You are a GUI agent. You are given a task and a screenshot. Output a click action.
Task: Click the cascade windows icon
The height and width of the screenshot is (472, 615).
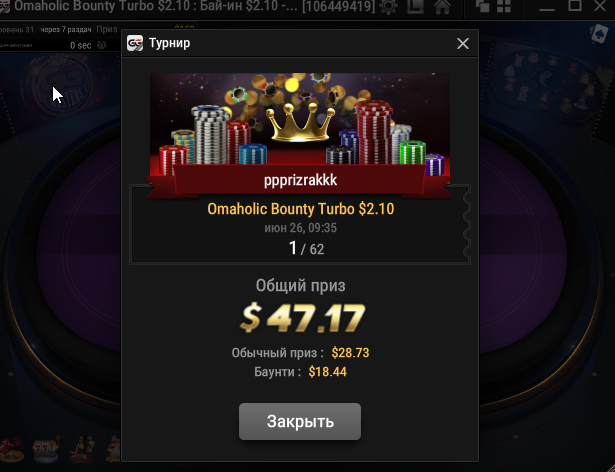pos(482,6)
